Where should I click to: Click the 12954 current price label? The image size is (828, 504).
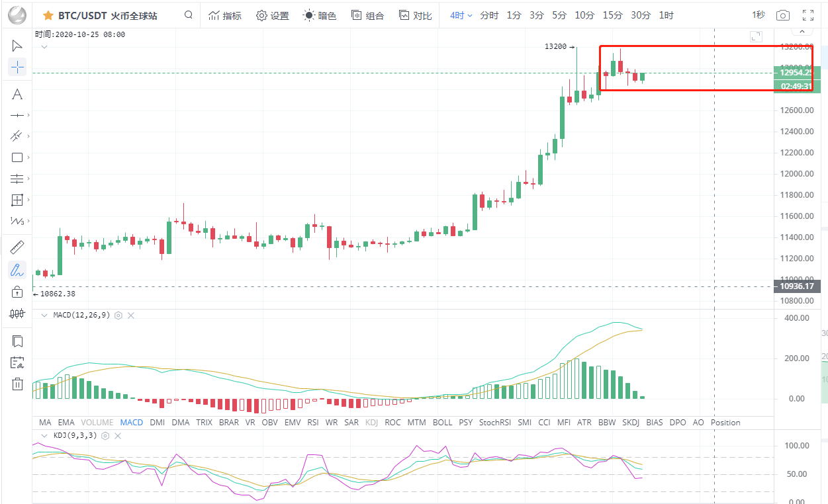tap(797, 73)
